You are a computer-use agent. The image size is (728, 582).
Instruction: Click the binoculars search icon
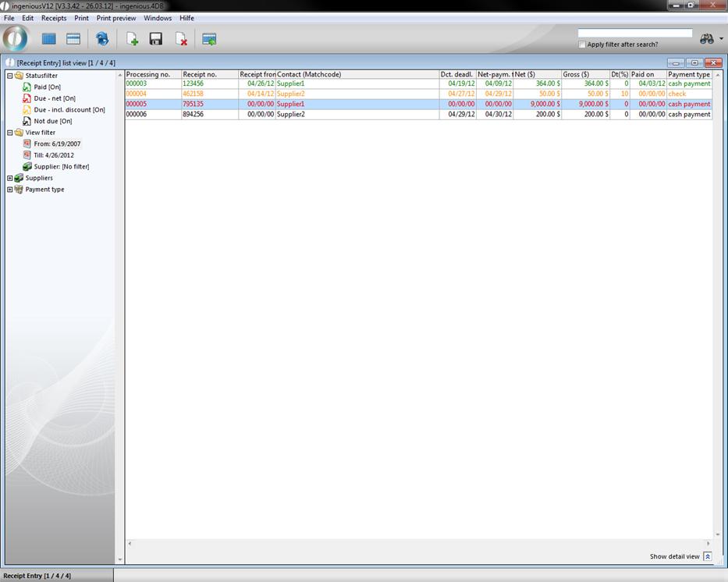pyautogui.click(x=707, y=39)
